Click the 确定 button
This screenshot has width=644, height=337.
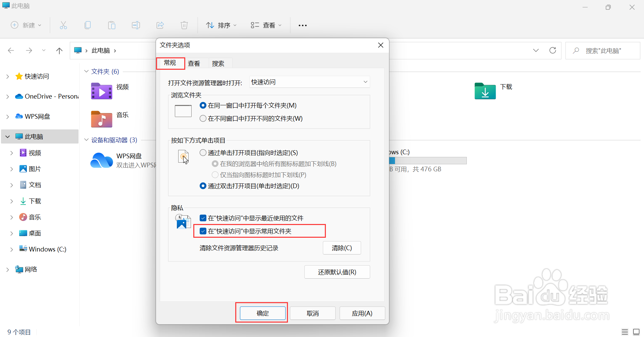(x=261, y=313)
